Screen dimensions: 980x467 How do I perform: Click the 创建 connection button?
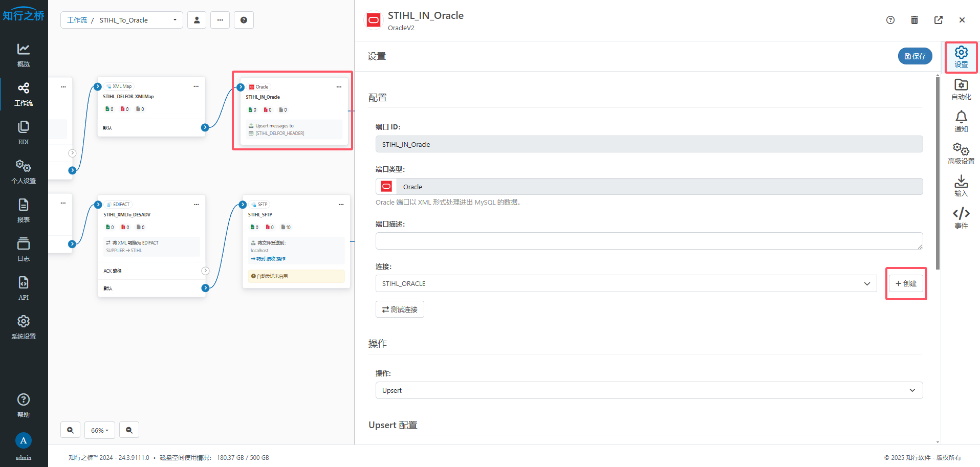tap(905, 283)
